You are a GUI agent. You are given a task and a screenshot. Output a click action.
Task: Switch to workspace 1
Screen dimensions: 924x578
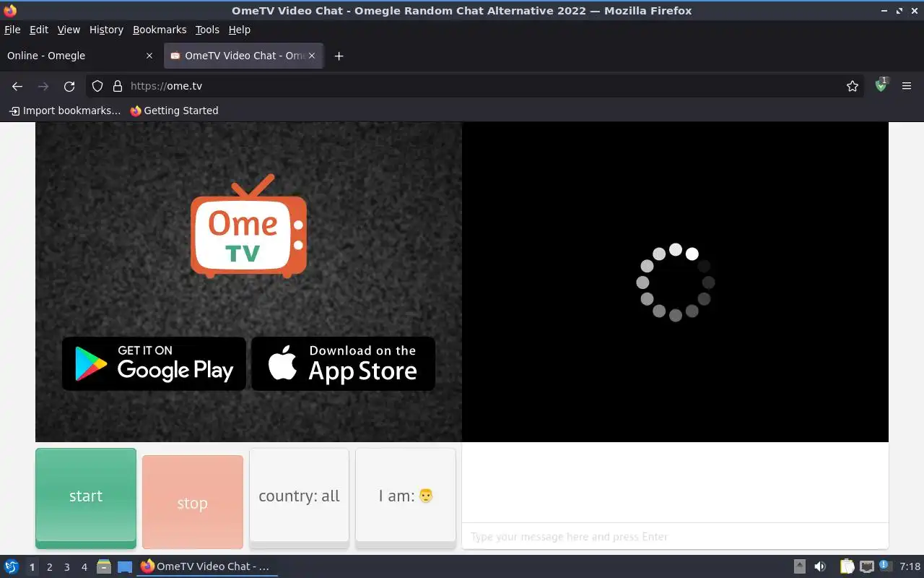32,567
